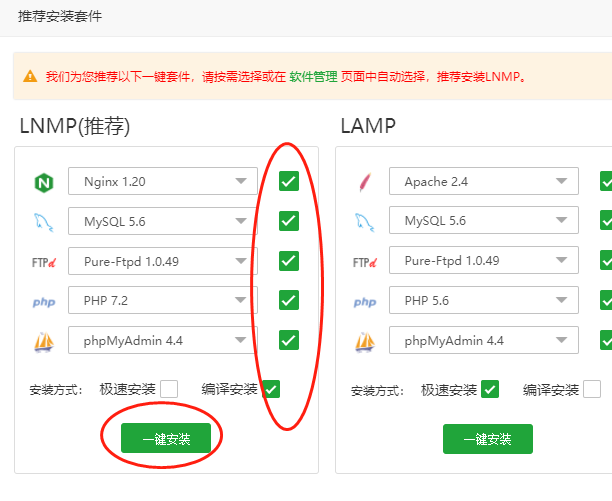Click the Pure-Ftpd FTP icon in LNMP

point(44,263)
